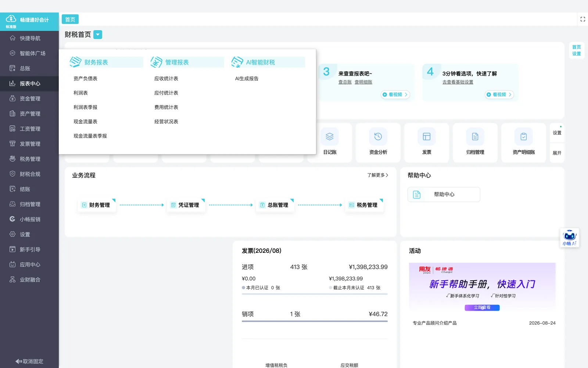The height and width of the screenshot is (368, 588).
Task: Open the 资金分析 shortcut tile
Action: 378,143
